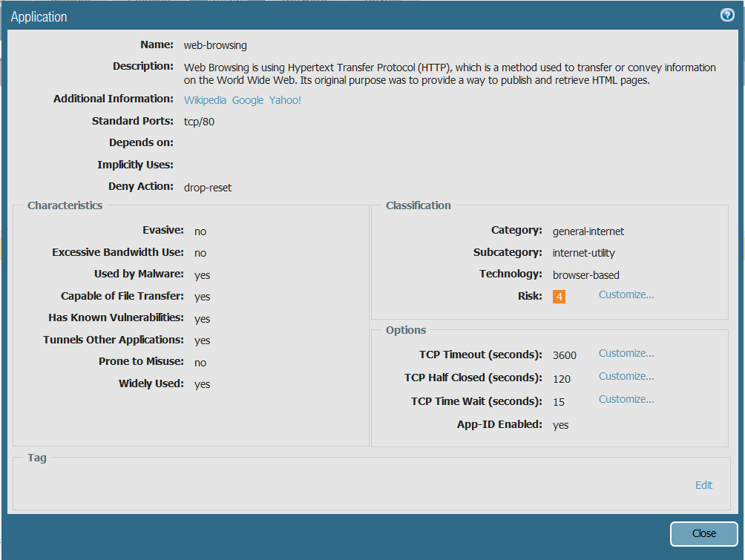Customize the TCP Timeout setting

point(626,354)
